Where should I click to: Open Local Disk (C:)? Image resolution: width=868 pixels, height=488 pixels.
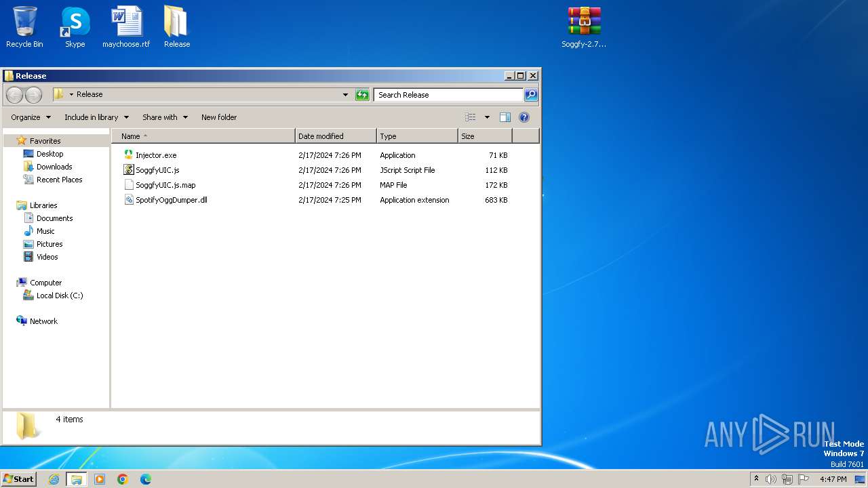[60, 296]
